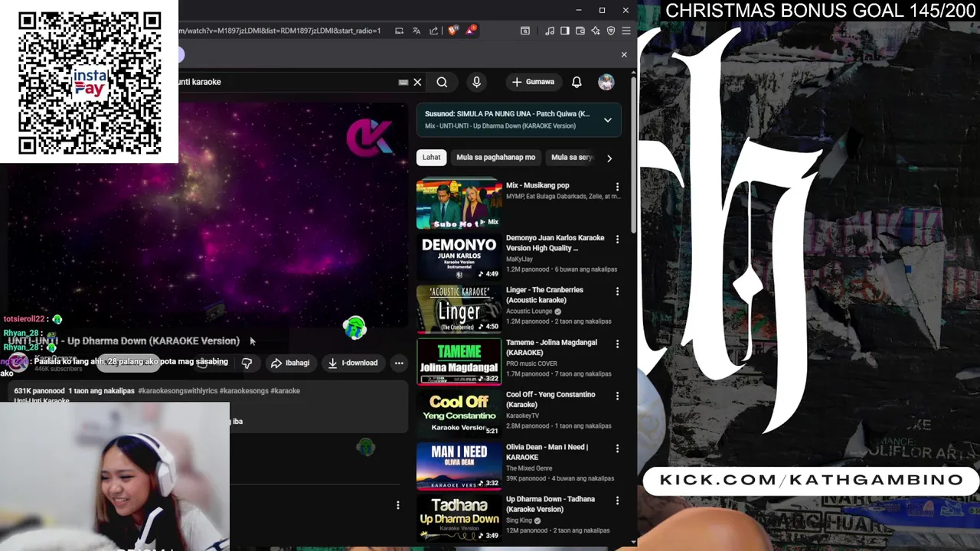Click the voice search microphone button
The width and height of the screenshot is (980, 551).
pos(476,82)
